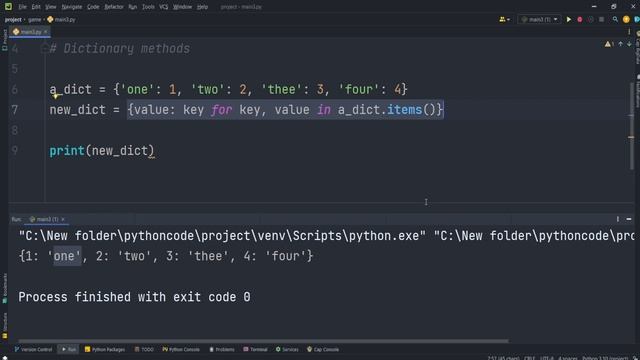
Task: Open the Run menu
Action: click(133, 7)
